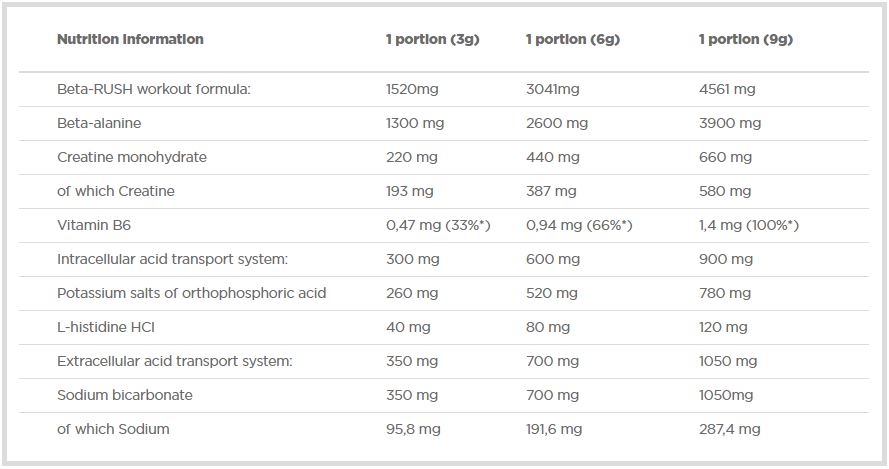889x469 pixels.
Task: Select the 'of which Sodium' label
Action: coord(113,429)
